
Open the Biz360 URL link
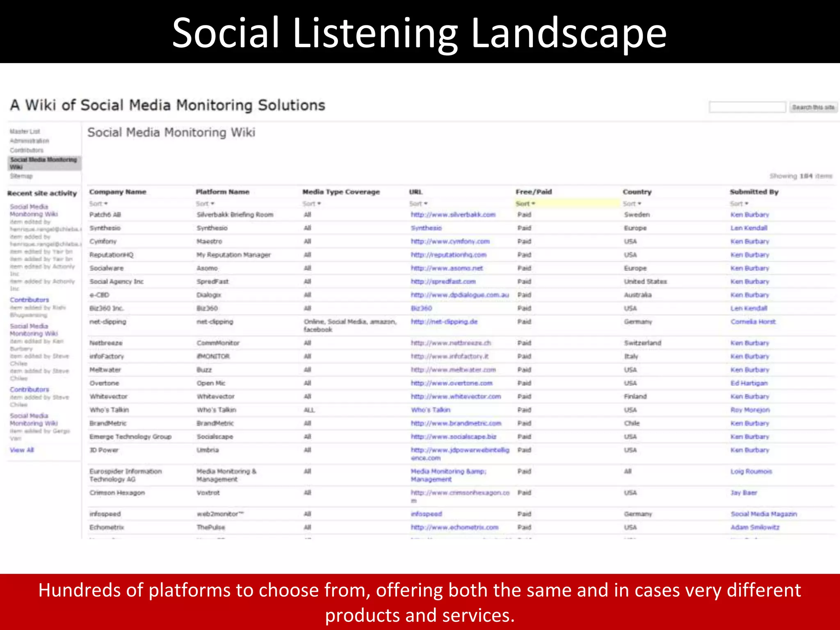[421, 308]
